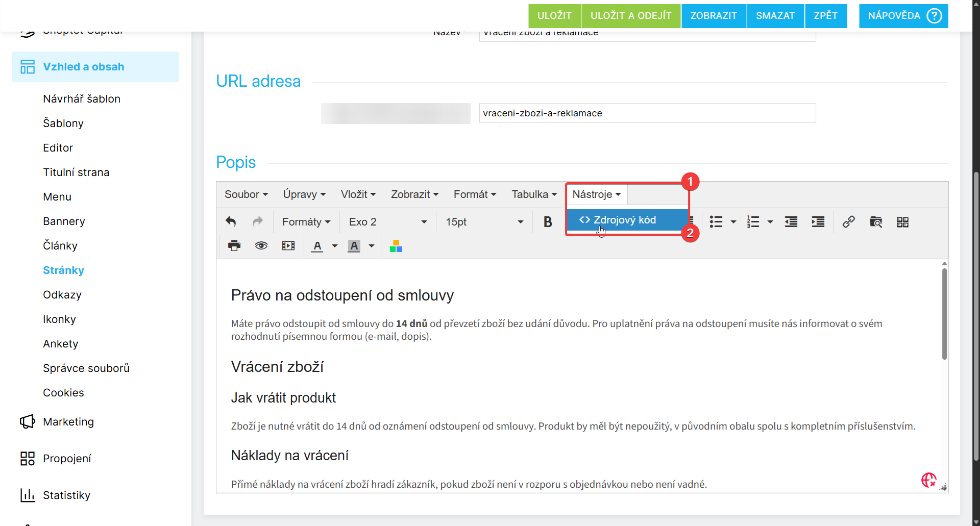
Task: Open the Vložit menu
Action: [358, 194]
